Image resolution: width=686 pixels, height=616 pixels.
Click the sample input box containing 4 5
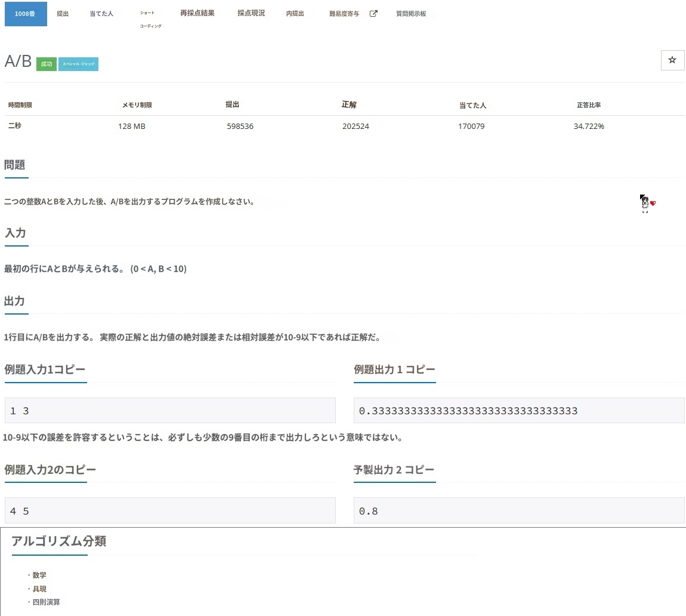[x=170, y=510]
